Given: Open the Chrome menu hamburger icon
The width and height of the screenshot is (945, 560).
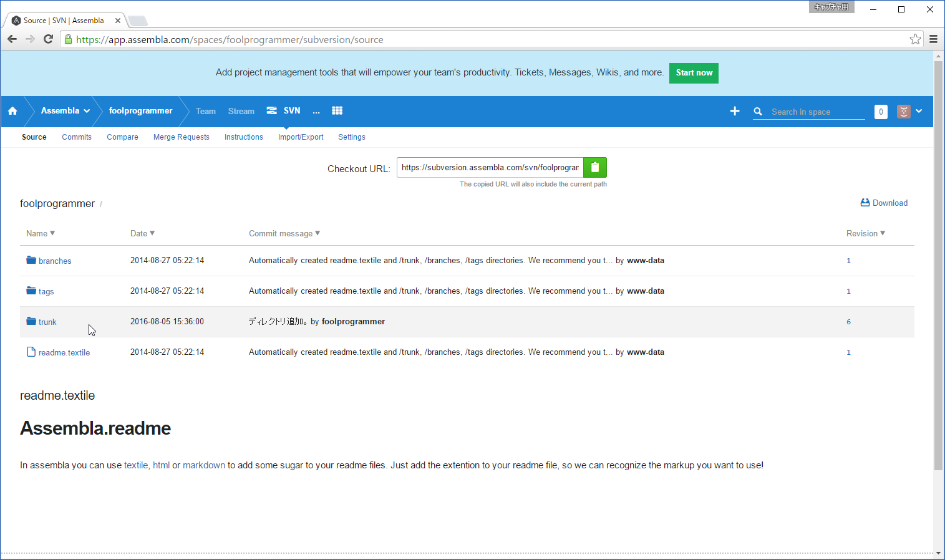Looking at the screenshot, I should point(933,39).
